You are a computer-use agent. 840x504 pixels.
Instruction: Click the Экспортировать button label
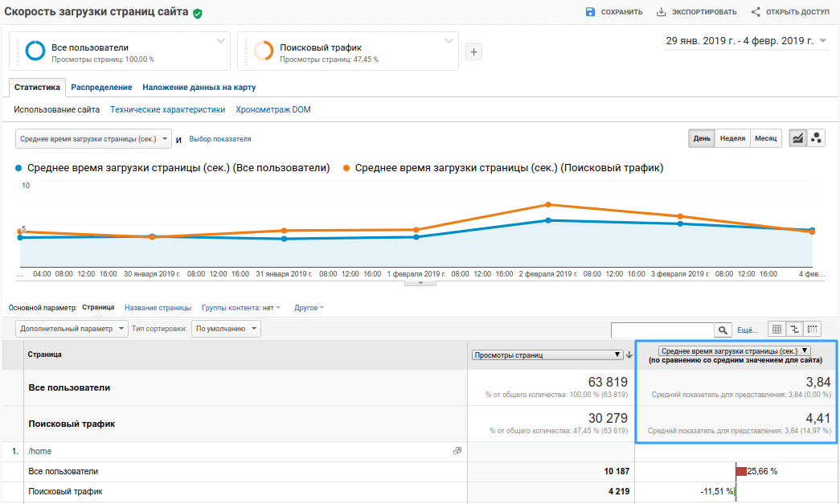coord(704,12)
